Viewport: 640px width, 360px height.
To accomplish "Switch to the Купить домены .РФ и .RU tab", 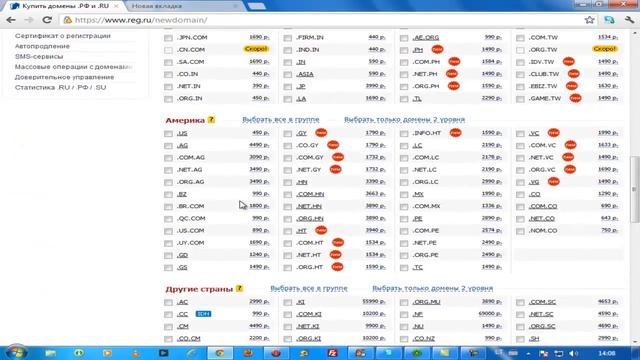I will [x=65, y=6].
